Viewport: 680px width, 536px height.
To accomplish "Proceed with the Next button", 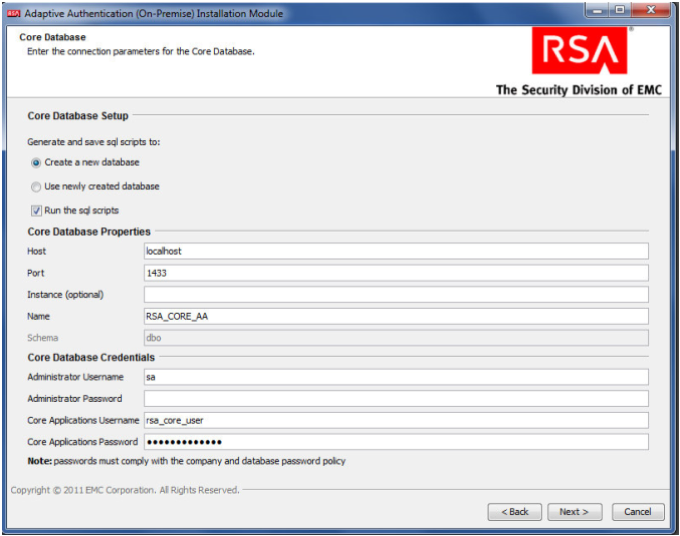I will [574, 512].
